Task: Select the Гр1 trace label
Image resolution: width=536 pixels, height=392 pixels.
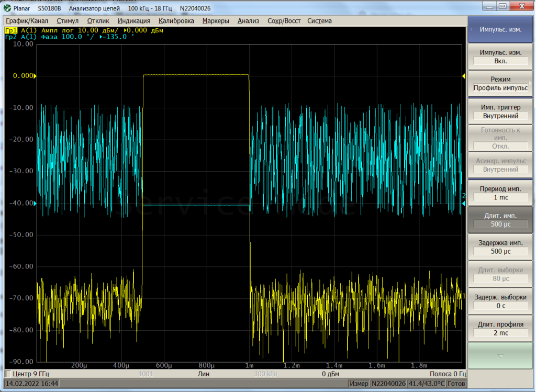Action: pyautogui.click(x=11, y=30)
